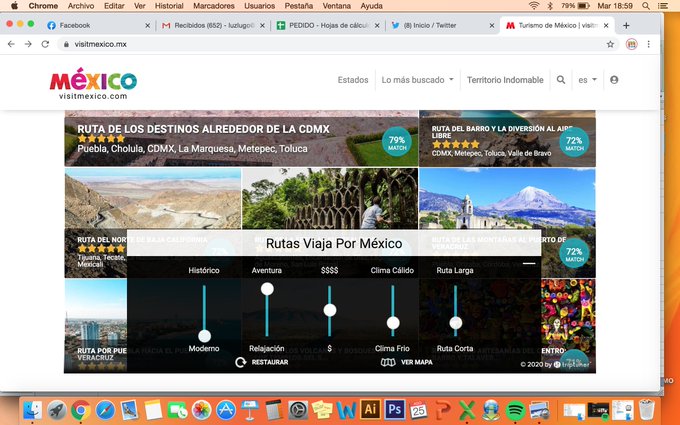Expand the Lo más buscado dropdown
The width and height of the screenshot is (680, 425).
point(417,79)
